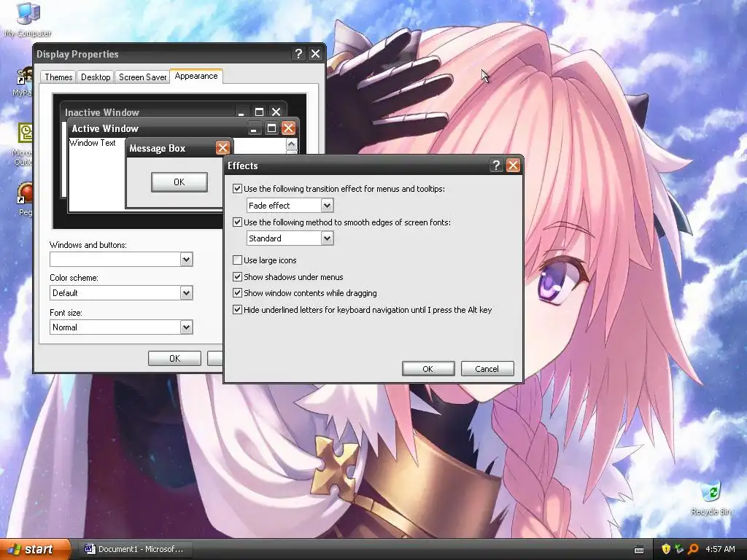Click Cancel in the Effects dialog
Viewport: 747px width, 560px height.
click(487, 368)
